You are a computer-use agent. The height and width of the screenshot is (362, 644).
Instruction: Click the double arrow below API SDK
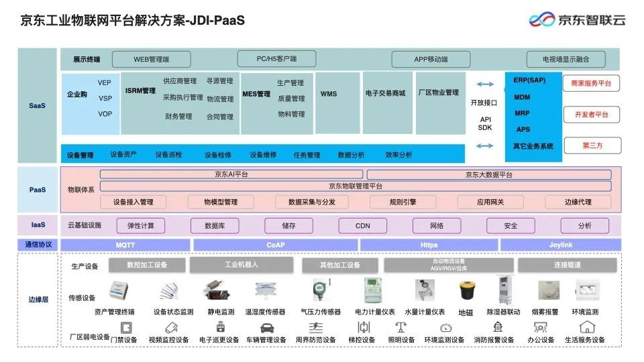click(484, 145)
